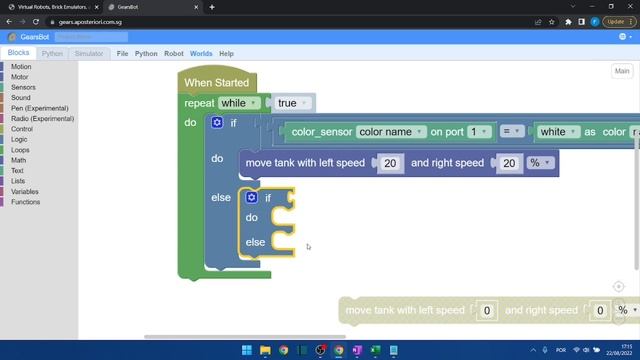The image size is (640, 360).
Task: Select the Virtual Robots browser tab
Action: click(x=52, y=7)
